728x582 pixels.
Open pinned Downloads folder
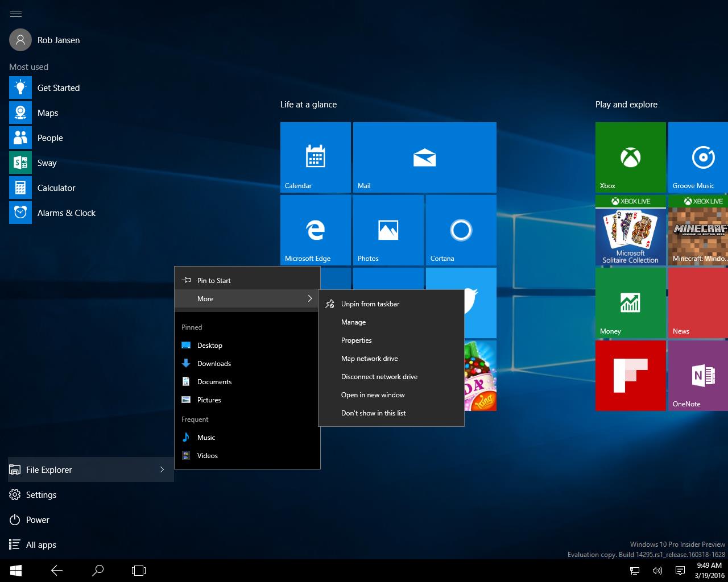click(x=247, y=364)
